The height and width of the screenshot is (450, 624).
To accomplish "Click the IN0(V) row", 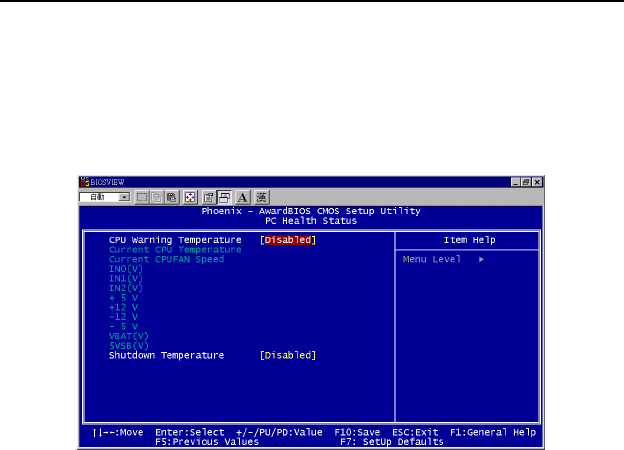I will click(126, 269).
